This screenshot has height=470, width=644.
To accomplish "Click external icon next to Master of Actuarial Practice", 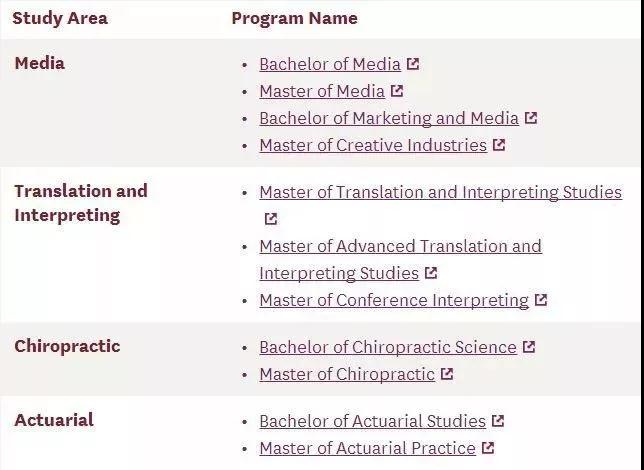I will click(488, 448).
